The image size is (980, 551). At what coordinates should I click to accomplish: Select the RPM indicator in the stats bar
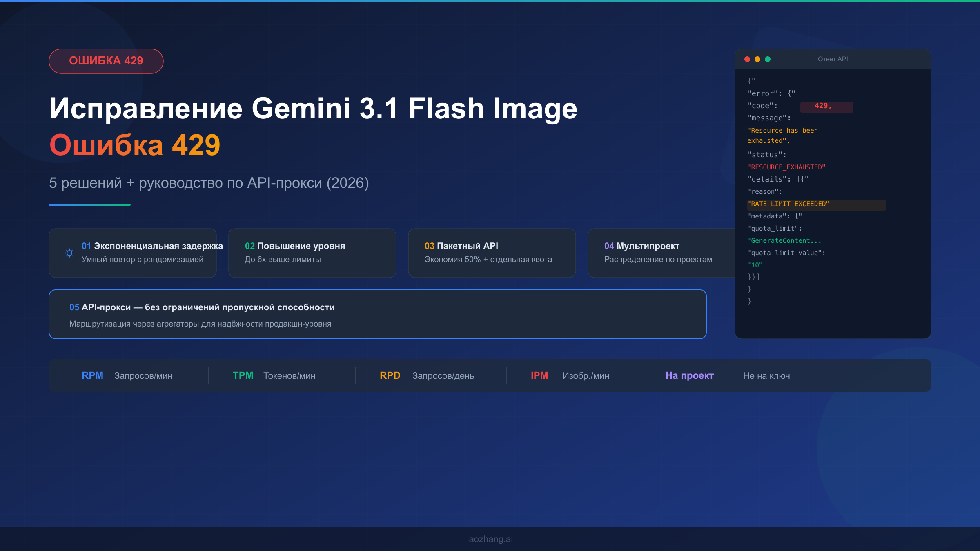point(93,375)
